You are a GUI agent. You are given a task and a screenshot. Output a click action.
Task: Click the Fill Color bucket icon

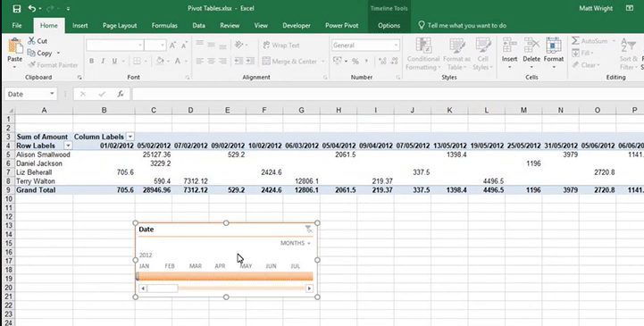click(160, 61)
